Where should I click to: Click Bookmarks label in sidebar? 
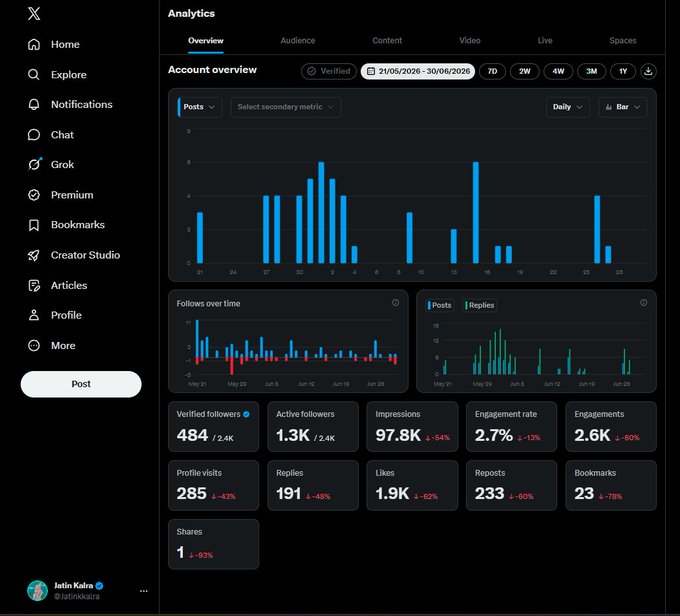[x=78, y=225]
